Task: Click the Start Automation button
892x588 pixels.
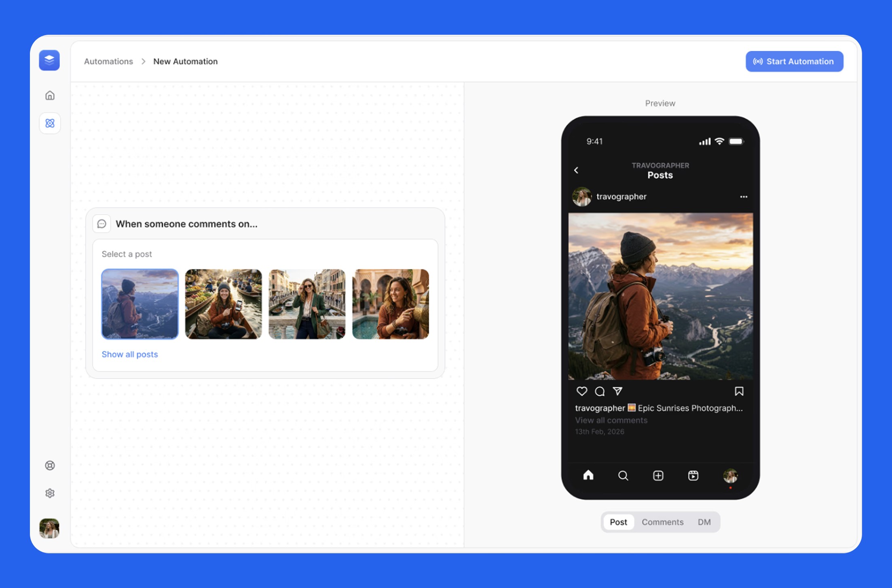Action: pyautogui.click(x=794, y=61)
